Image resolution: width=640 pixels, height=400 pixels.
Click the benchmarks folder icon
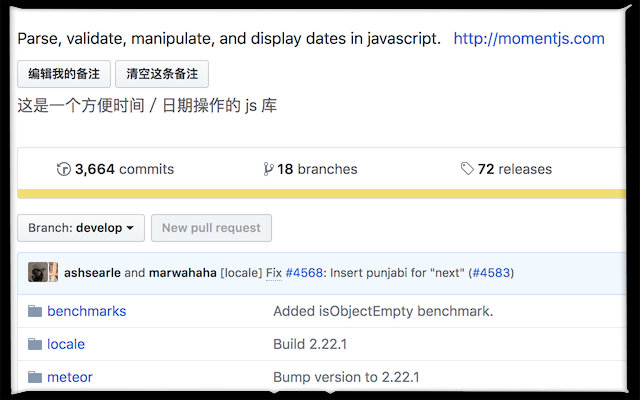(x=35, y=311)
